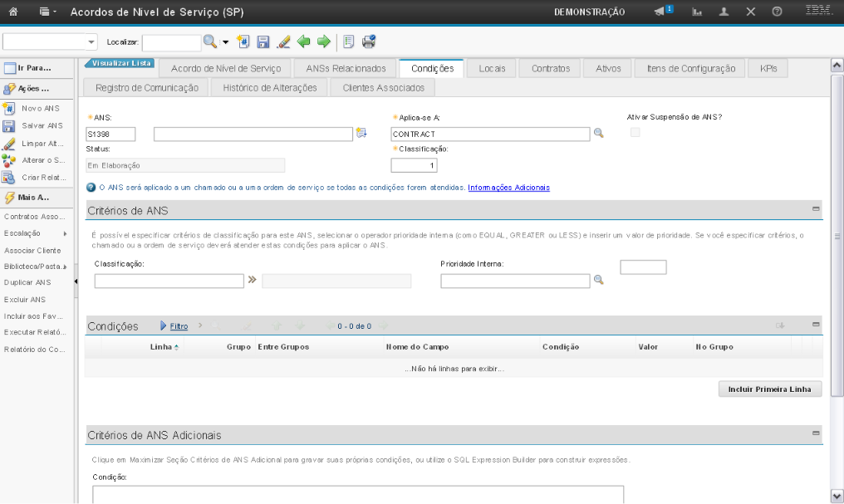Screen dimensions: 844x504
Task: Click the Incluir Primeira Linha button
Action: (769, 389)
